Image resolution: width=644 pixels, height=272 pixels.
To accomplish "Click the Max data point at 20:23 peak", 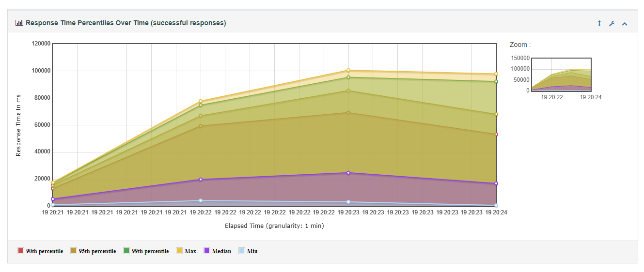I will pyautogui.click(x=348, y=70).
